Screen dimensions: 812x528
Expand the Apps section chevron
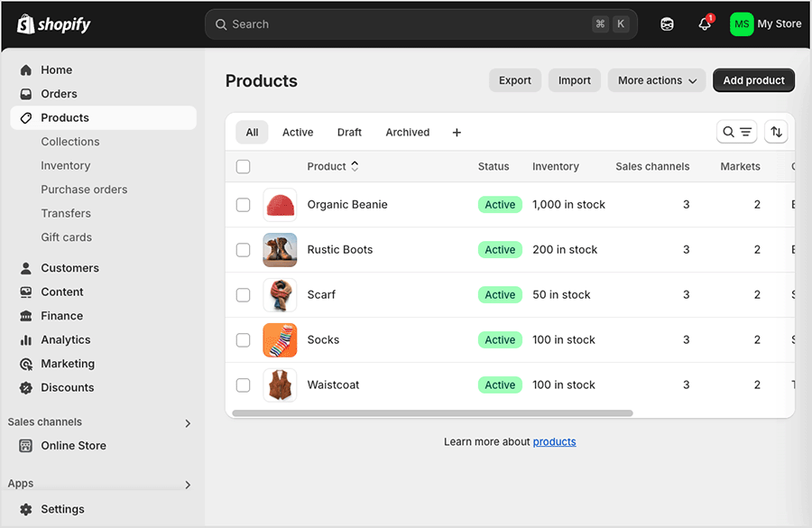click(188, 485)
